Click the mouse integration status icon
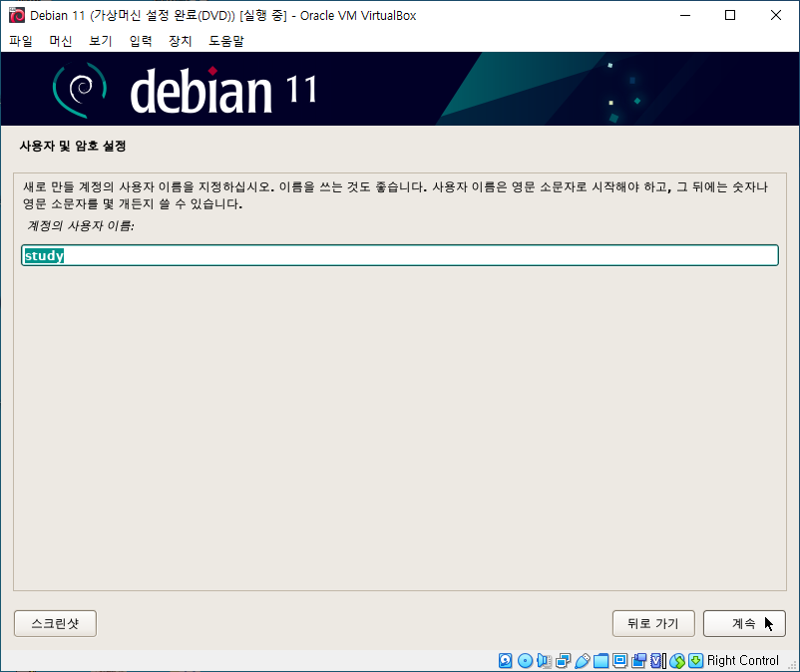 pos(677,660)
